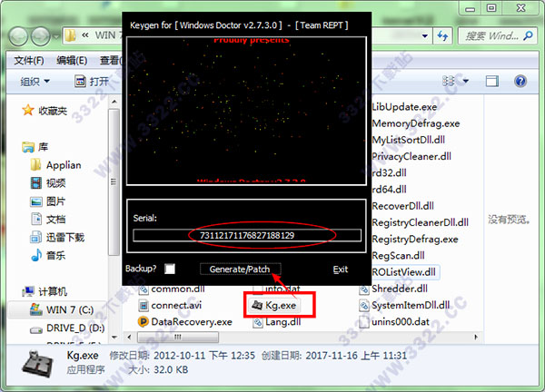The height and width of the screenshot is (392, 545).
Task: Select the file MyListSortDll.dll
Action: point(409,140)
